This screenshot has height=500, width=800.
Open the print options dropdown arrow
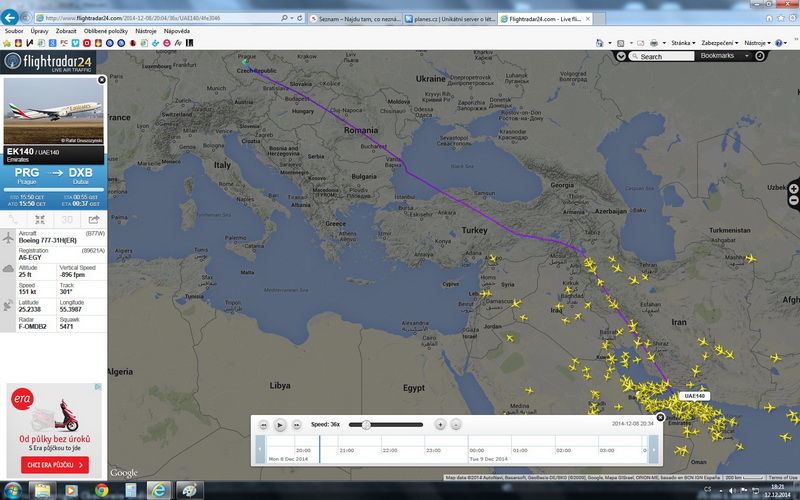(664, 43)
